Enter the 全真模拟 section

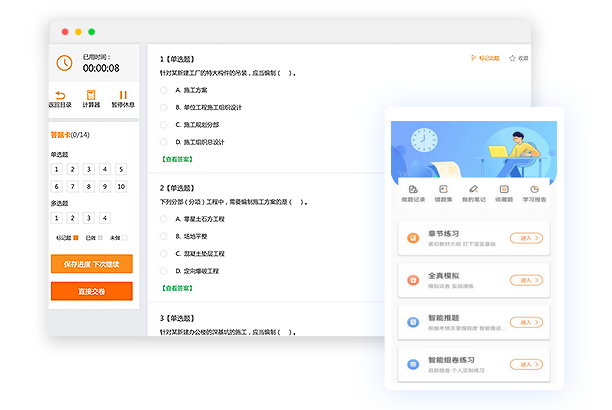click(x=527, y=282)
